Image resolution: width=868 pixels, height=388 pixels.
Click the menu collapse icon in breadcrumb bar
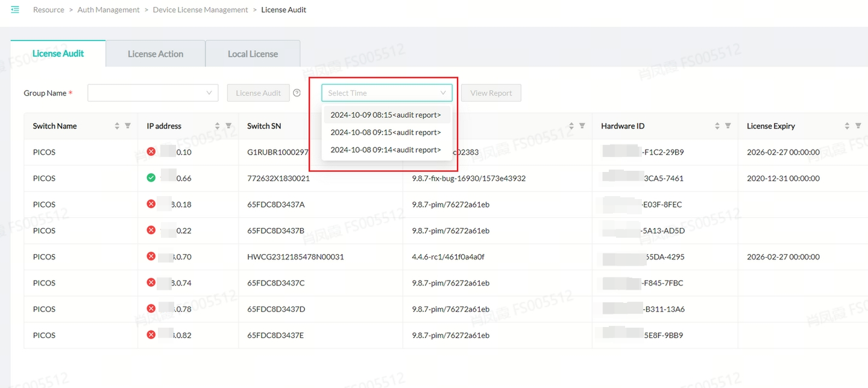(x=15, y=10)
